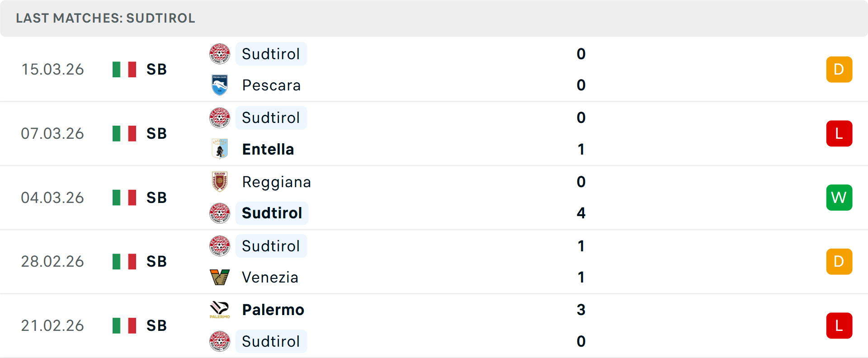
Task: Open the Venezia team link
Action: tap(270, 277)
